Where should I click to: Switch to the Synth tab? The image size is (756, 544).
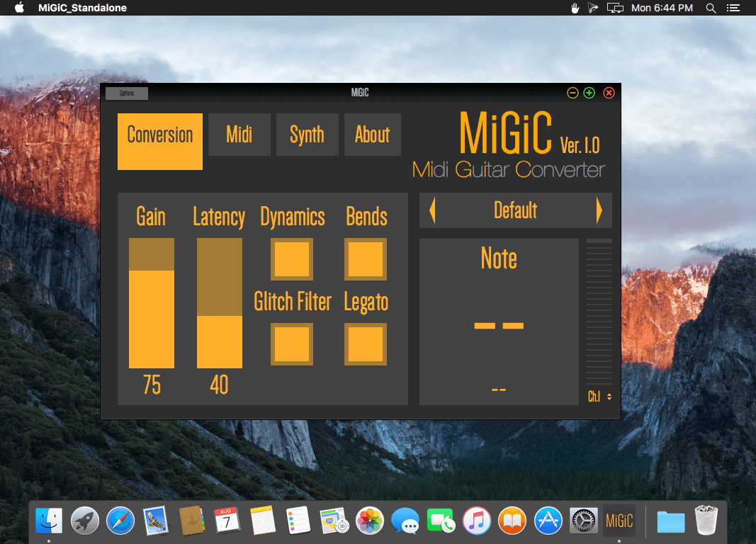pyautogui.click(x=307, y=135)
